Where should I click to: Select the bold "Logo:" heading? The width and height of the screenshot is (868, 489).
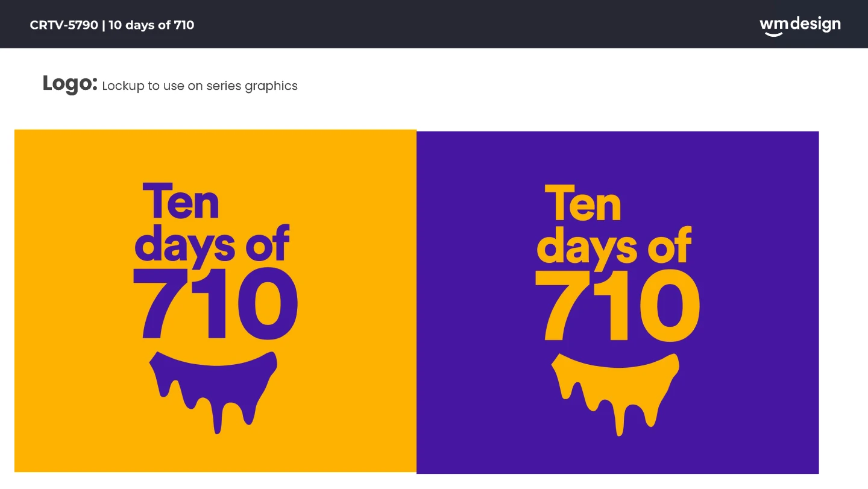coord(70,84)
